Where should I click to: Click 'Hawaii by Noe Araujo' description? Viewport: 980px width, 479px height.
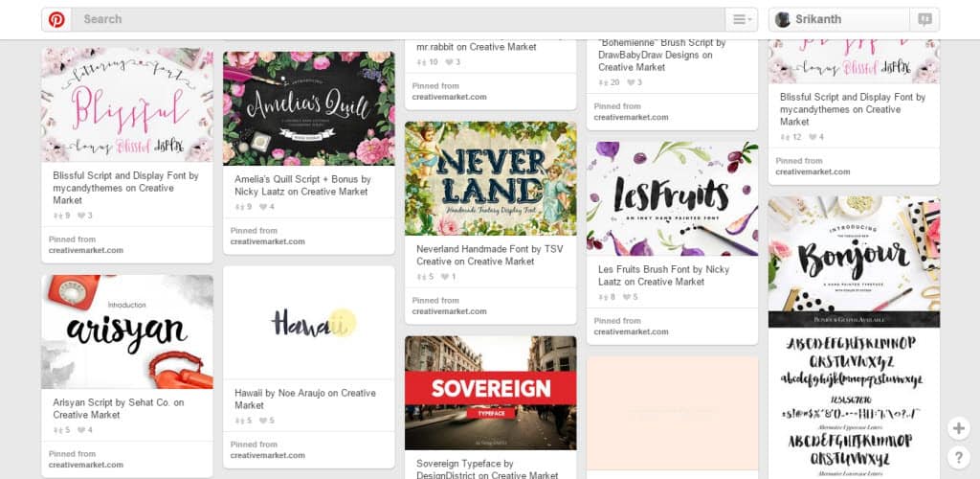tap(305, 399)
